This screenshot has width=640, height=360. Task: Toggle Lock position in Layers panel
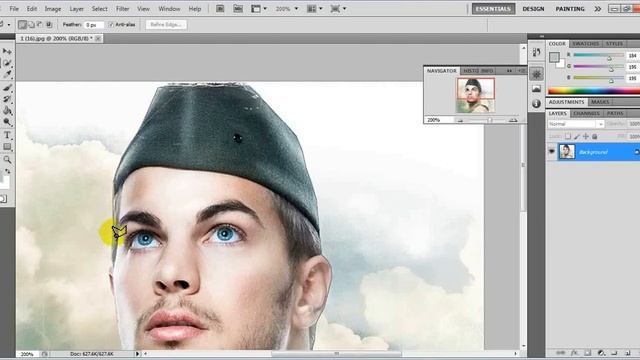[x=586, y=136]
